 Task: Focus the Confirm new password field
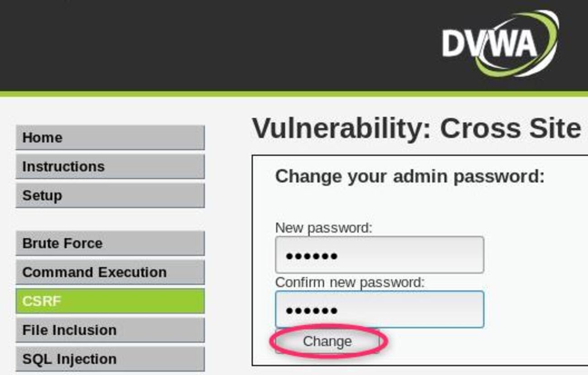[379, 309]
